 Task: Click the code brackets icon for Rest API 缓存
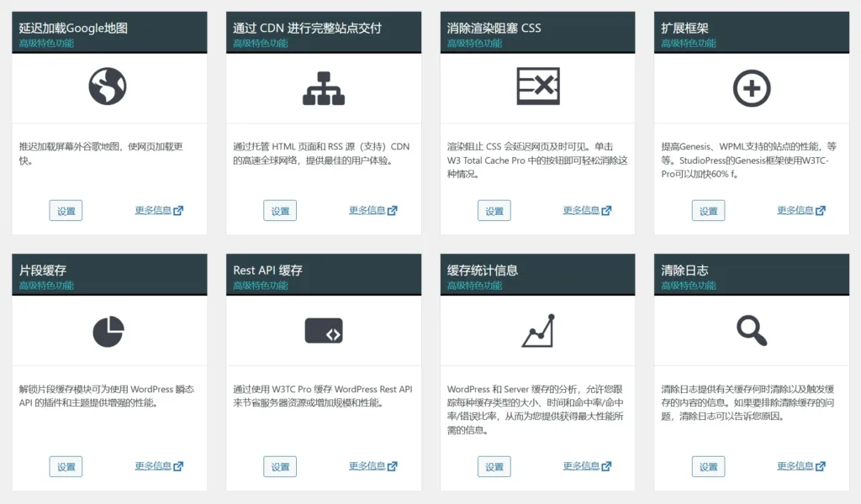pos(323,330)
